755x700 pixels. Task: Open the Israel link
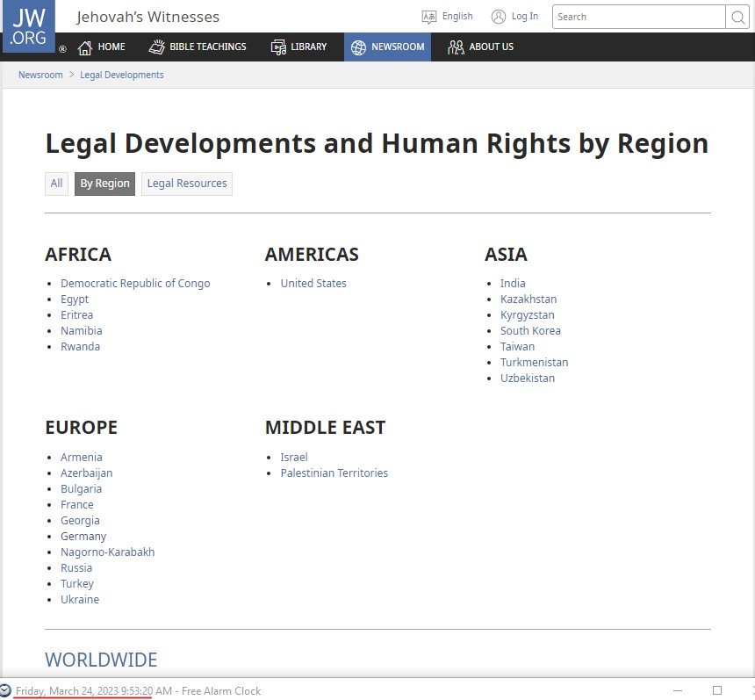pos(294,458)
